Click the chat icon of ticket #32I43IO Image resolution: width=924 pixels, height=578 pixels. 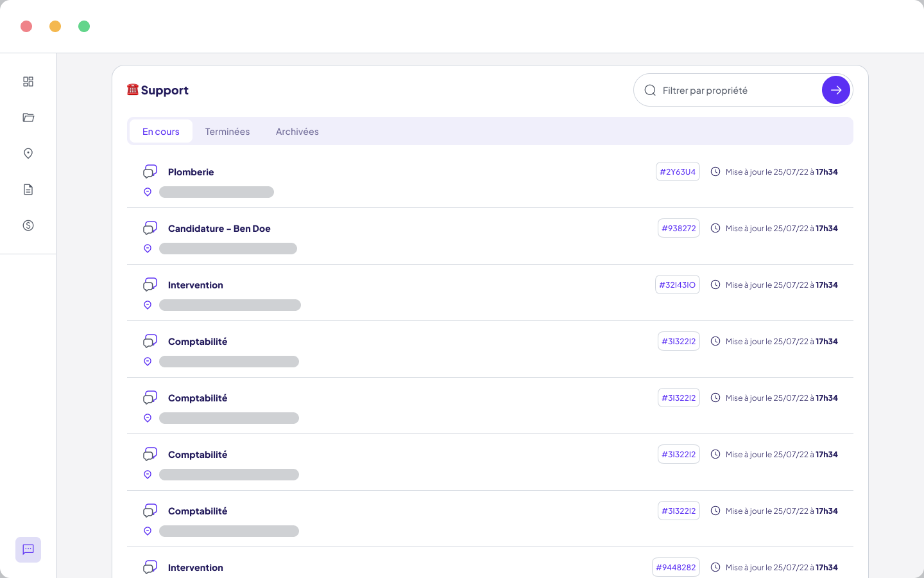150,285
